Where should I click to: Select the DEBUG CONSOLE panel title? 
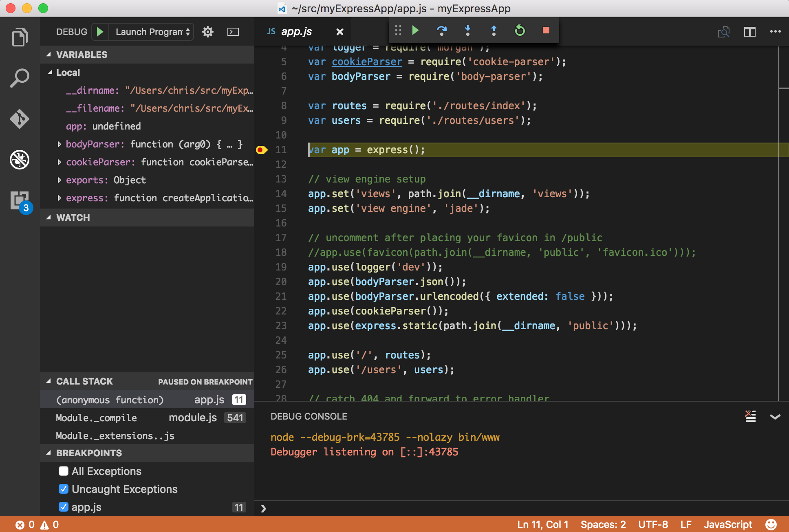click(x=309, y=416)
